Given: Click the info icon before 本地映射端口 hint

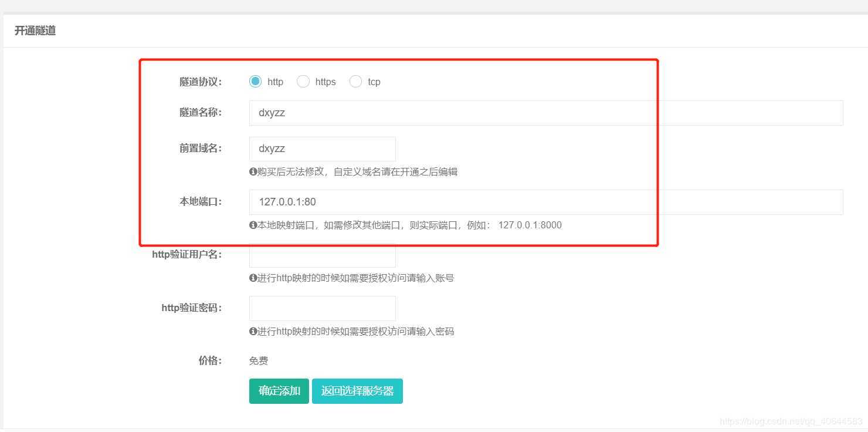Looking at the screenshot, I should [x=253, y=225].
